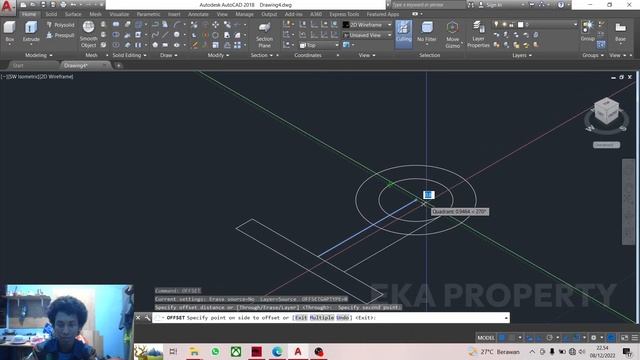This screenshot has width=640, height=360.
Task: Open the AutoCAD application menu button
Action: coord(7,7)
